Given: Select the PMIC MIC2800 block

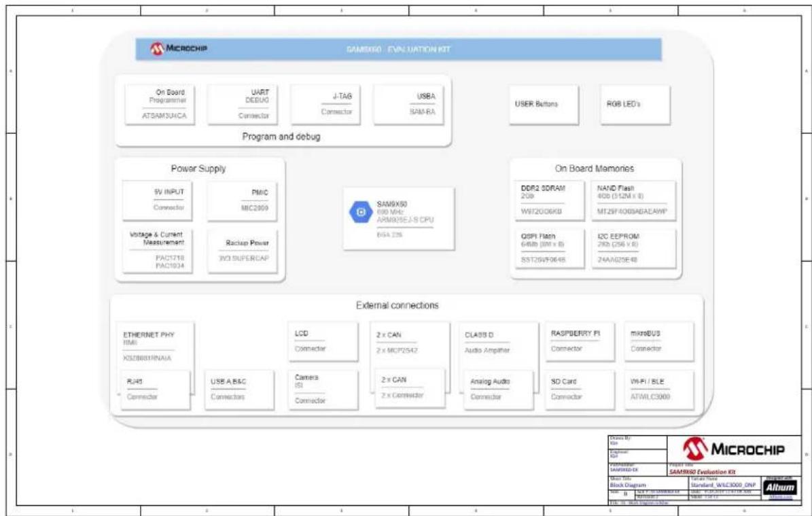Looking at the screenshot, I should coord(242,201).
